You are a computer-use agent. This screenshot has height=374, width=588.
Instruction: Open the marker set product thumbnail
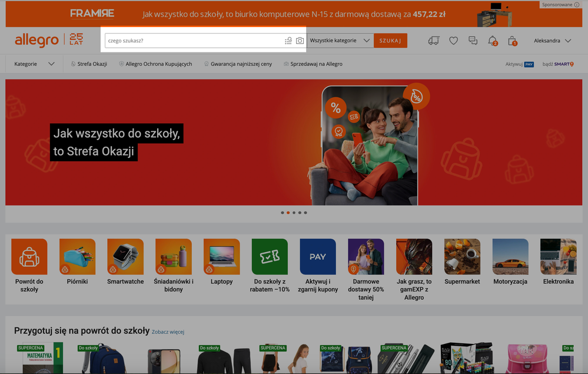467,358
